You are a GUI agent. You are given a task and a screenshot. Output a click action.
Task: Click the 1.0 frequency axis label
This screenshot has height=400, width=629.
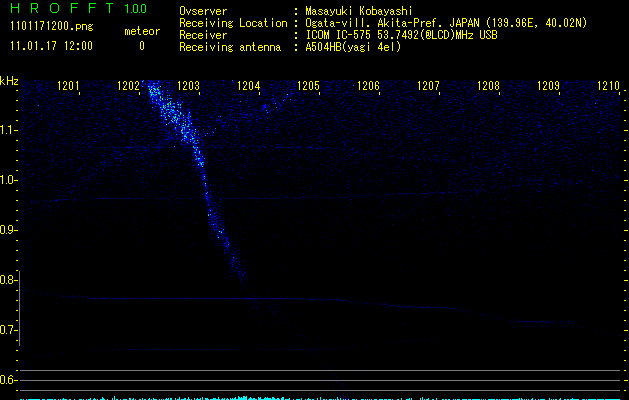tap(8, 180)
